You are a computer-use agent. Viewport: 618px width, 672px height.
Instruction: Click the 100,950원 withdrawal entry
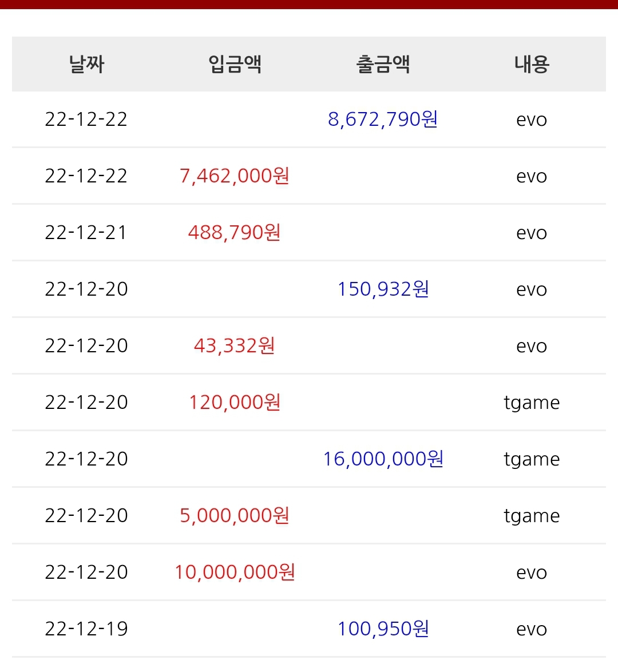(383, 629)
